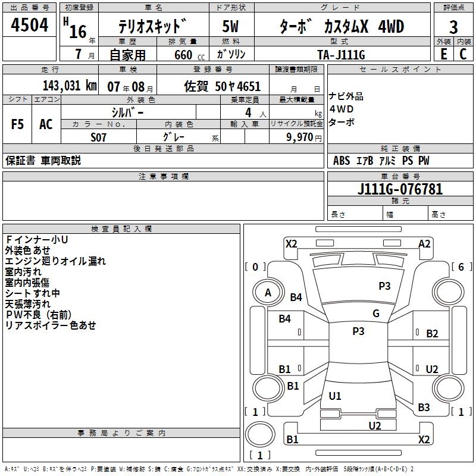
Task: Select sales point ナビ外品
Action: tap(346, 96)
